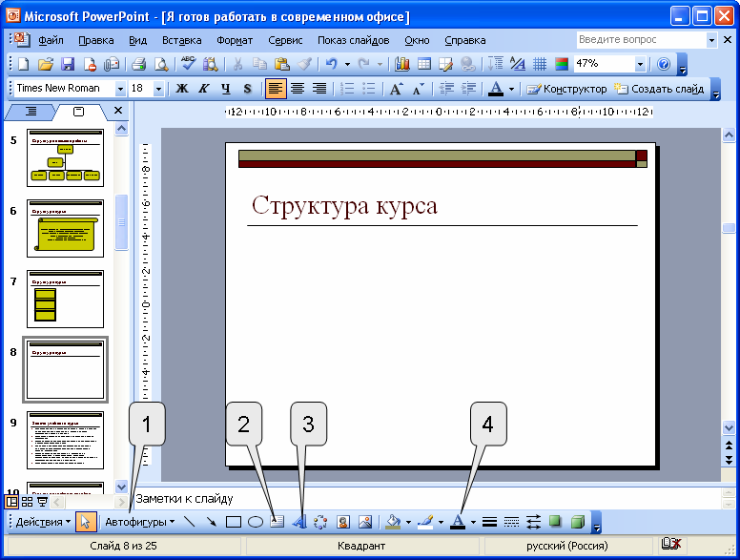Save the presentation with the floppy icon
740x560 pixels.
pyautogui.click(x=68, y=64)
